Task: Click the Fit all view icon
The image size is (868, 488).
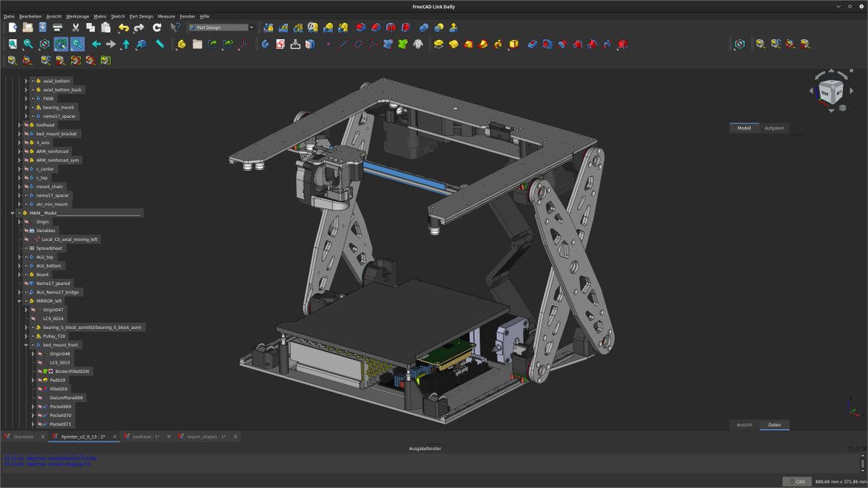Action: [13, 44]
